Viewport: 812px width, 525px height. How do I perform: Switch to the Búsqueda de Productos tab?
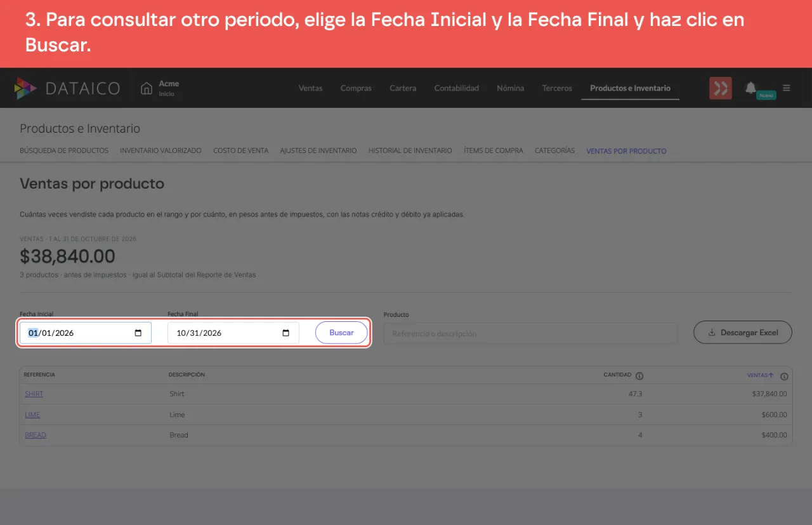point(64,151)
